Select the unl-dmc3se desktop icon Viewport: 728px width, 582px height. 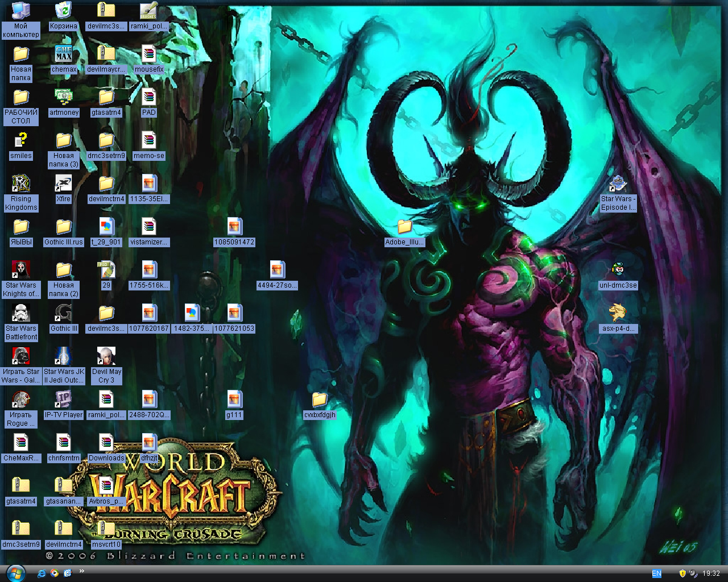618,270
